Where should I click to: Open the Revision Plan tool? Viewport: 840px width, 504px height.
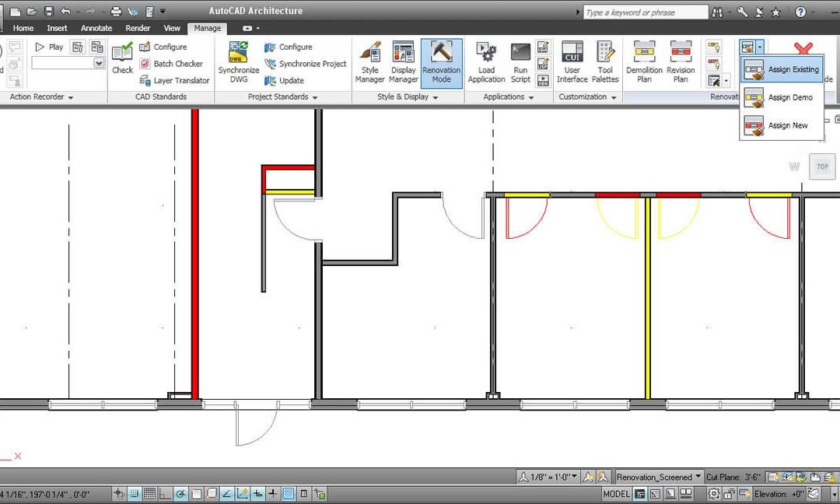click(681, 63)
